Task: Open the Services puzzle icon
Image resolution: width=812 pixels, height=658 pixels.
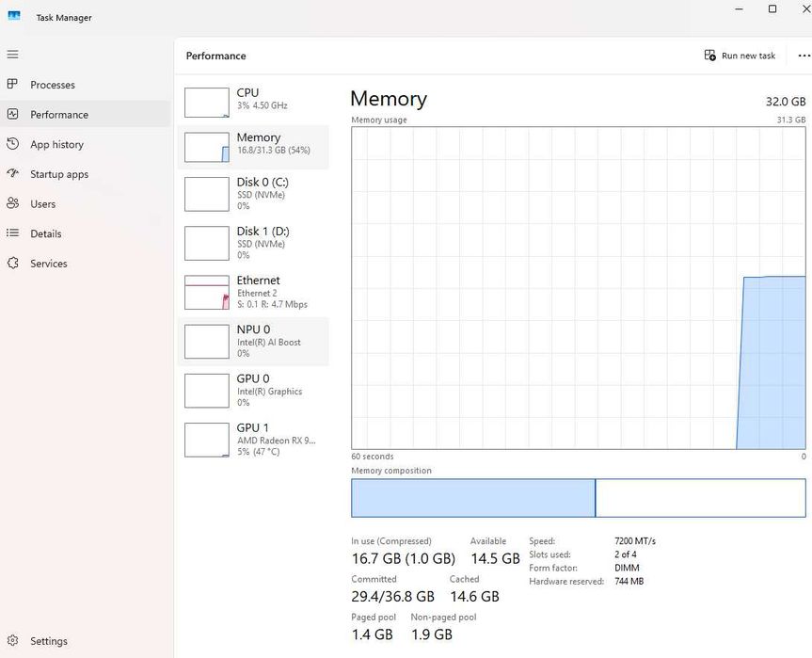Action: (12, 264)
